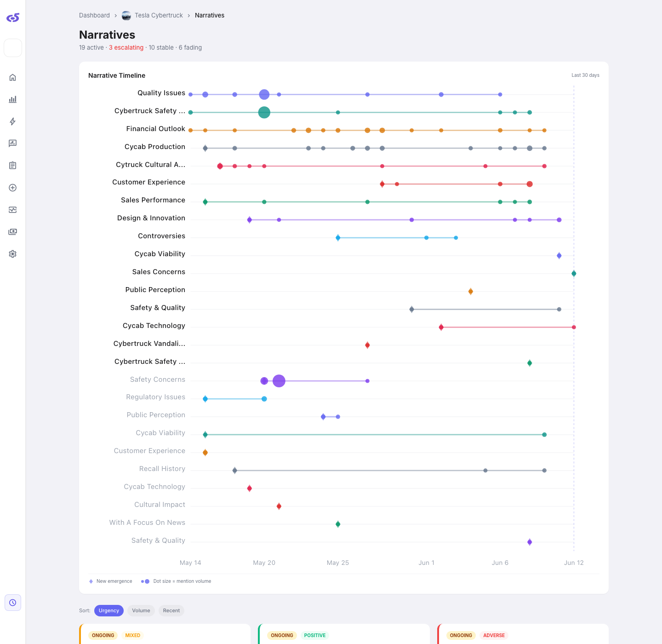Click the 'Recall History' row label
This screenshot has height=644, width=662.
coord(162,469)
